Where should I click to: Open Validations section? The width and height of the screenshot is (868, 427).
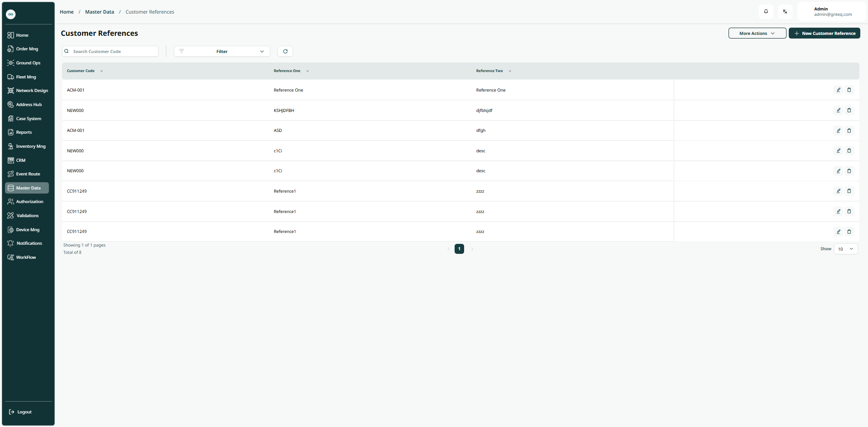pyautogui.click(x=27, y=216)
